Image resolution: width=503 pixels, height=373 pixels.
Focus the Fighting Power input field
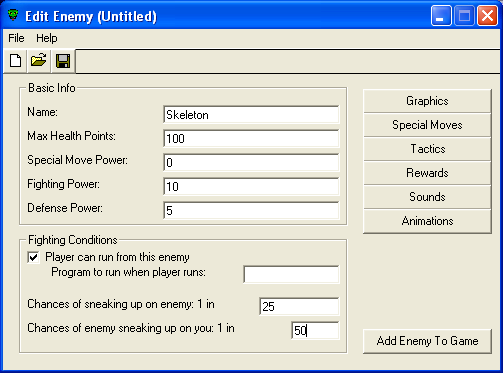pos(251,187)
